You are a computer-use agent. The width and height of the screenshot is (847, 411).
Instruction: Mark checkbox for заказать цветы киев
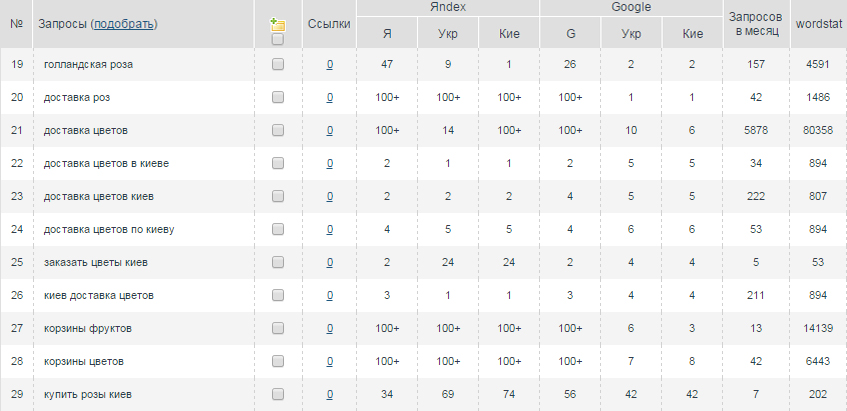[x=278, y=262]
